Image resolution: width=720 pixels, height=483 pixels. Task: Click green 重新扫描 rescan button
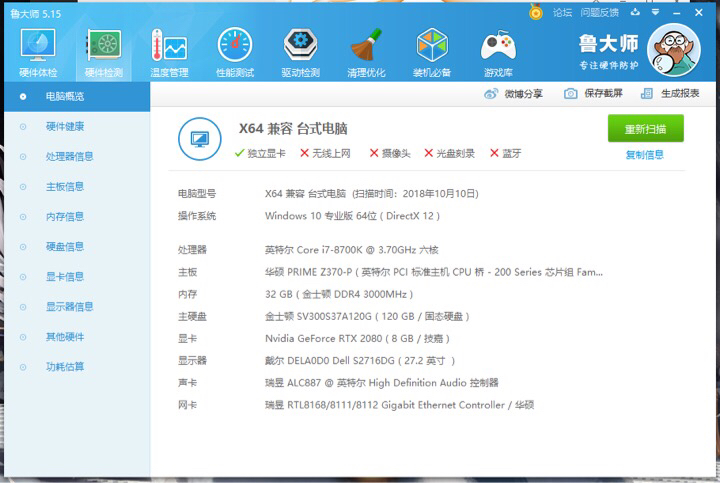click(646, 129)
